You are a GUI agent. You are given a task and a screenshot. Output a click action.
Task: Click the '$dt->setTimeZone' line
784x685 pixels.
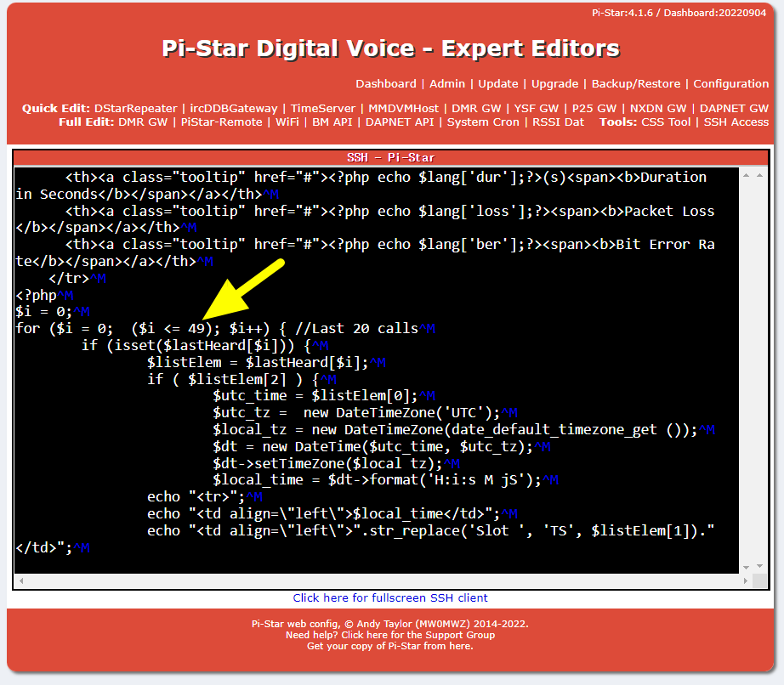[x=336, y=463]
